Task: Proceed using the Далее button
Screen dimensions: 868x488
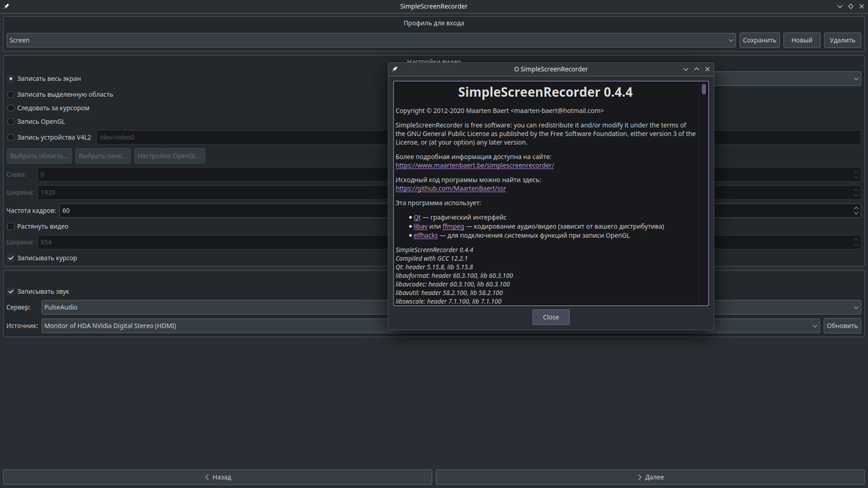Action: (650, 476)
